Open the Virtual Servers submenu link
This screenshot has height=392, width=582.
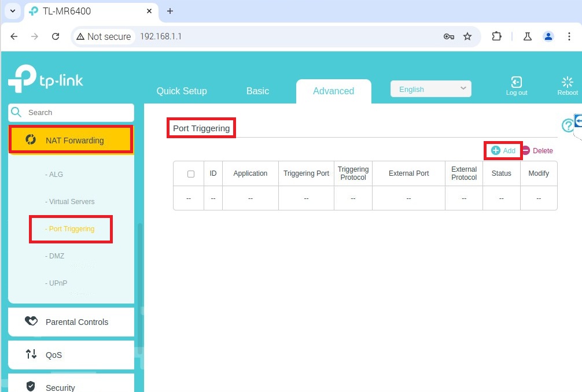point(72,202)
